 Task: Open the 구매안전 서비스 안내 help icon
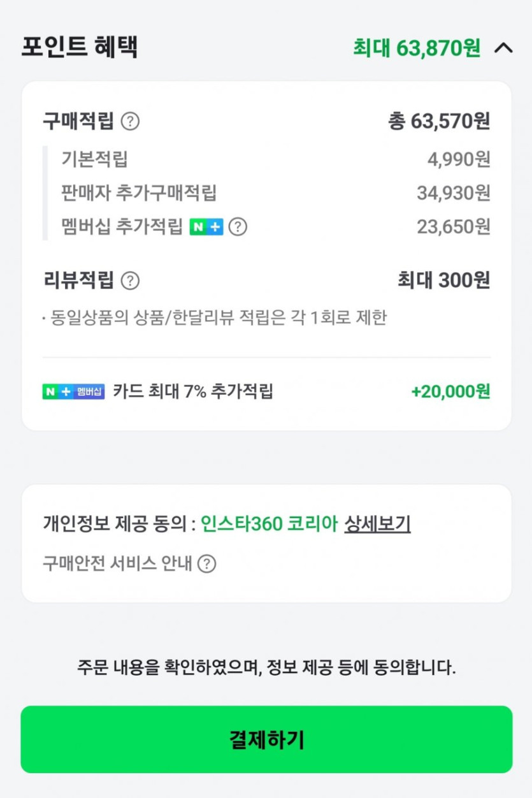click(x=206, y=563)
